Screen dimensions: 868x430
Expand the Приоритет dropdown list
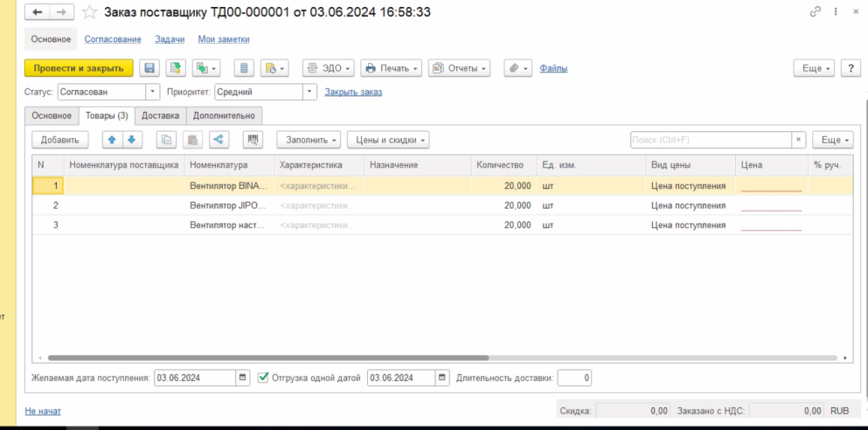pyautogui.click(x=309, y=92)
